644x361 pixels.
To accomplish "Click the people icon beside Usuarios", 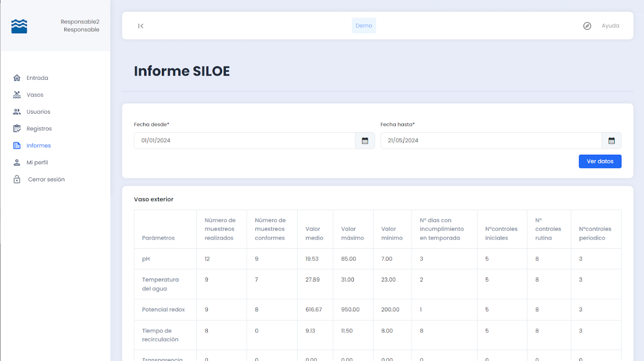I will point(17,111).
